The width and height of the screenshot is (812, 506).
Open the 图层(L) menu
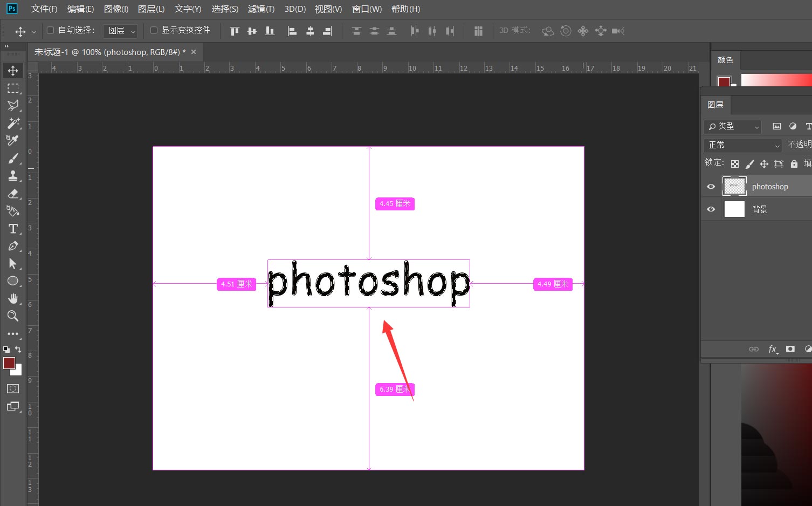pos(152,9)
